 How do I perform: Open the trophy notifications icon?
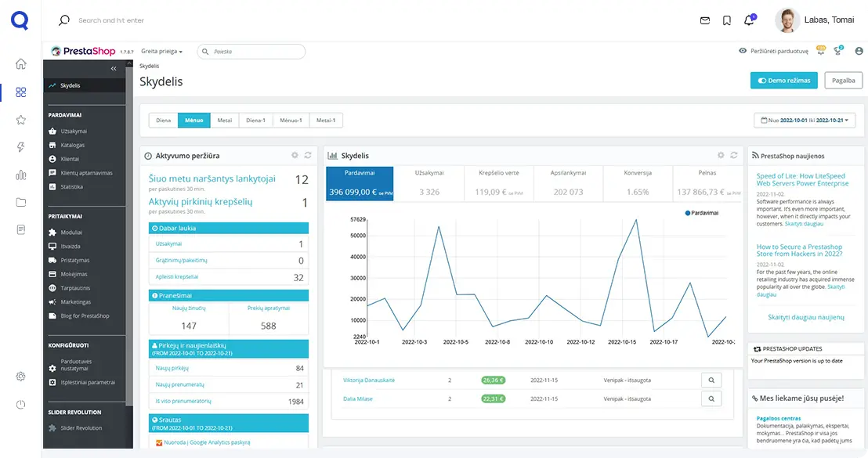click(839, 50)
